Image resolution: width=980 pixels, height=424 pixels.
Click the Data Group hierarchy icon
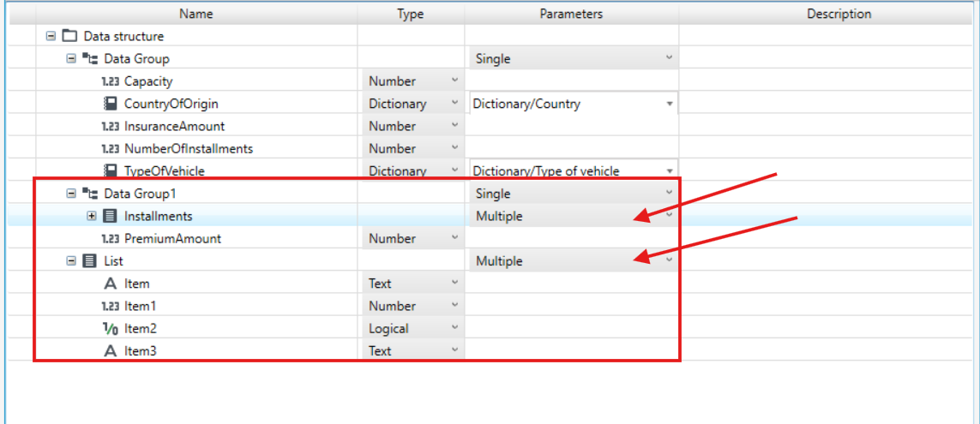[91, 59]
